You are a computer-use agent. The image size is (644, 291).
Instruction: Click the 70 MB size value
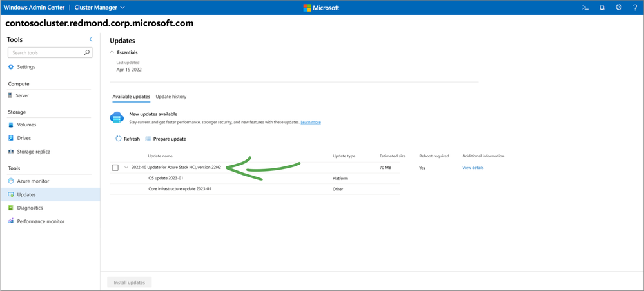[x=385, y=168]
